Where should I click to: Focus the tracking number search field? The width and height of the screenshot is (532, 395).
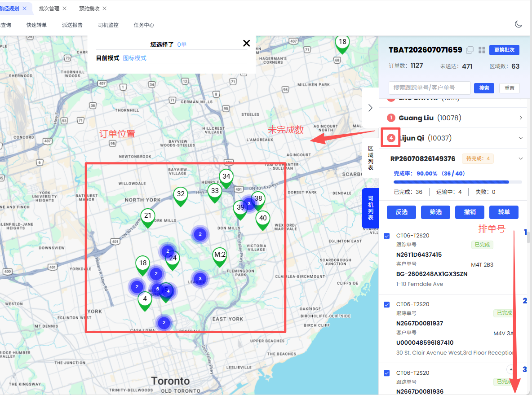429,88
